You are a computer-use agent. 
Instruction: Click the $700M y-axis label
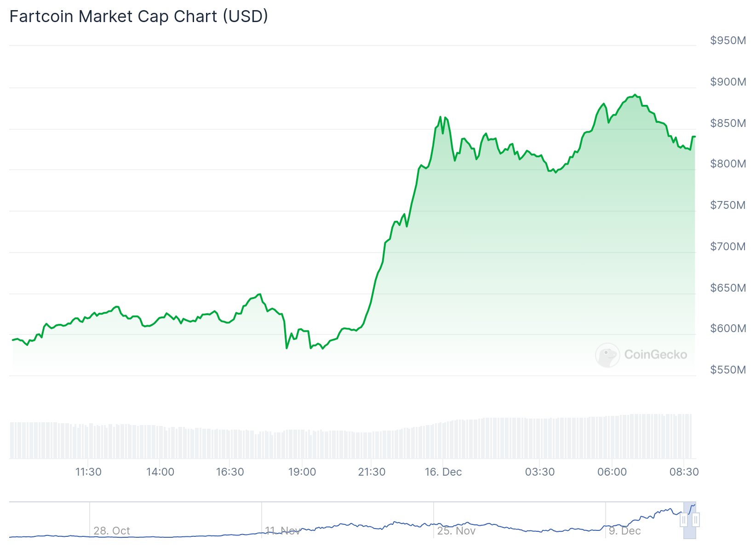pos(728,247)
